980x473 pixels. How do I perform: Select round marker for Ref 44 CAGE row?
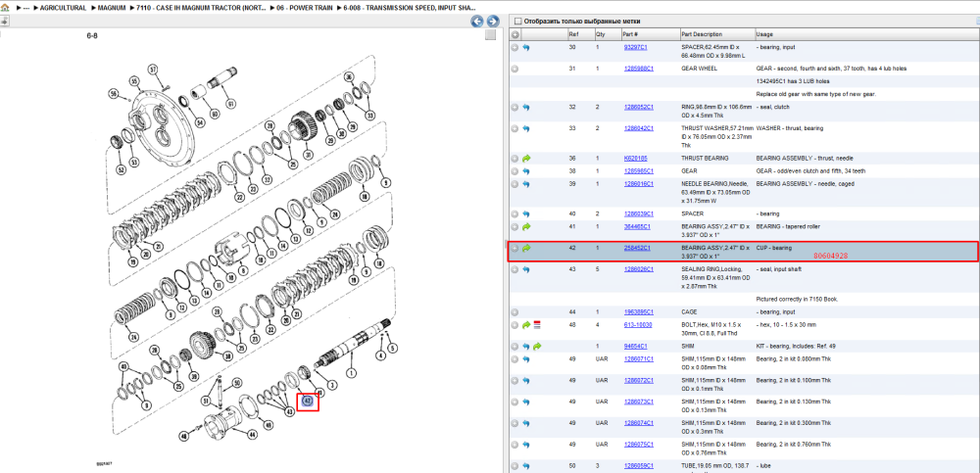click(x=515, y=311)
